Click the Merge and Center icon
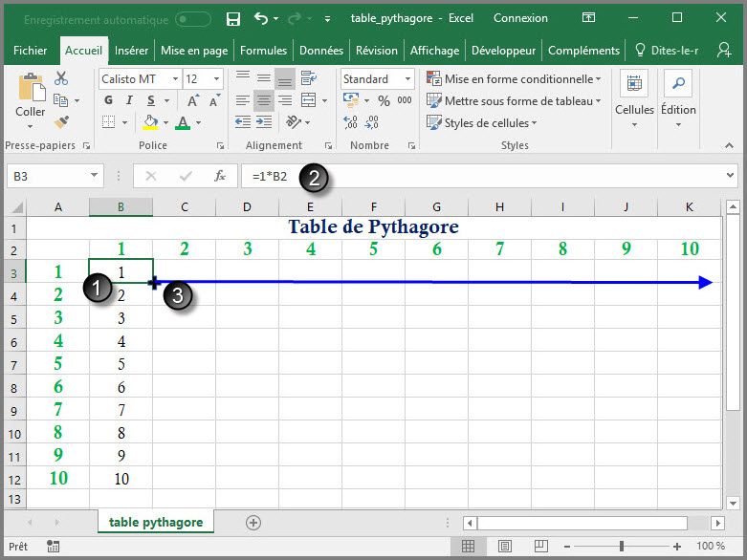Image resolution: width=747 pixels, height=560 pixels. (x=309, y=100)
